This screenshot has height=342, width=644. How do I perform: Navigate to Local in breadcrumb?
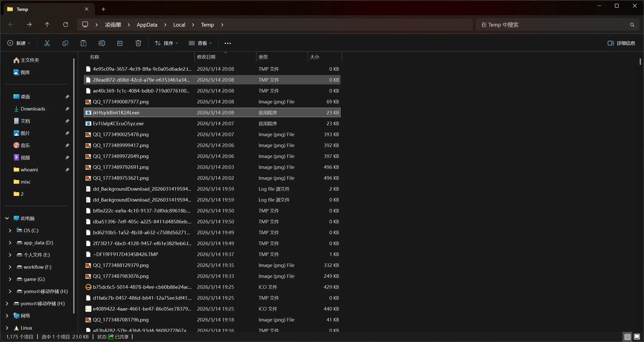179,25
